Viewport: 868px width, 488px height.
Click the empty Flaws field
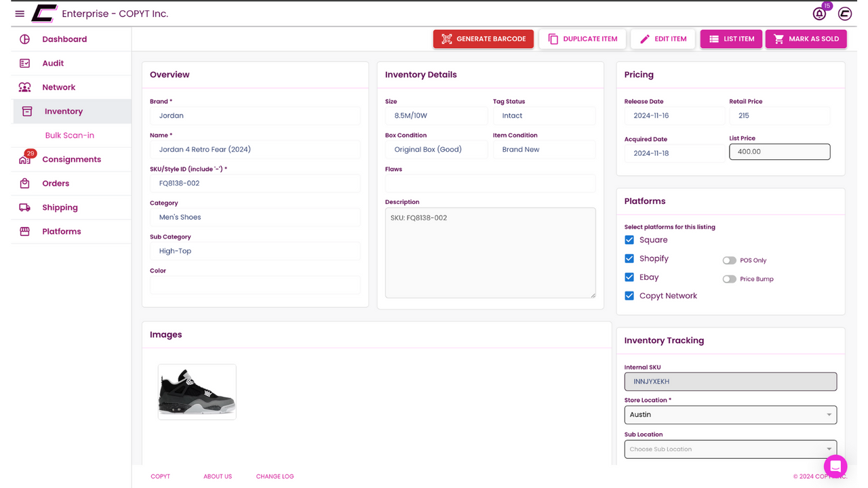click(490, 184)
